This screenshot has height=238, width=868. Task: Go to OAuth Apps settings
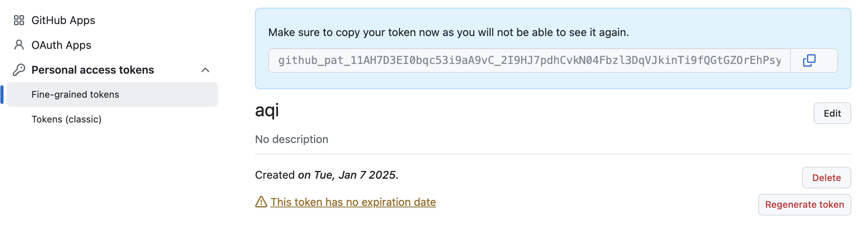tap(61, 45)
